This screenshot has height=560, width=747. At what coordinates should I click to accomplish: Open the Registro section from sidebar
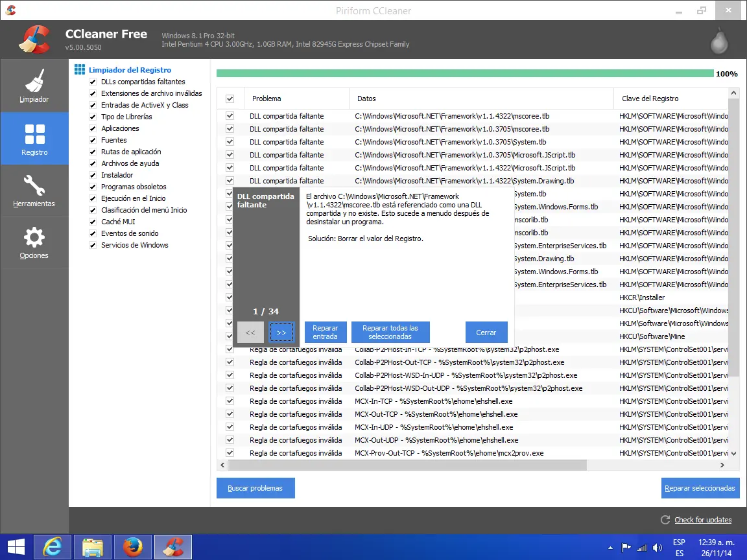click(34, 138)
